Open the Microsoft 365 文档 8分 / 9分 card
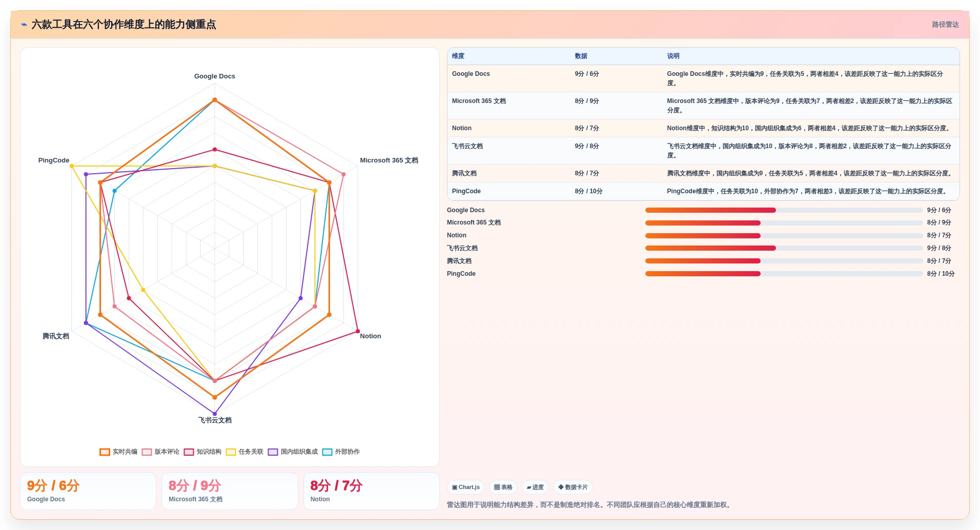Screen dimensions: 980x530 pyautogui.click(x=230, y=491)
